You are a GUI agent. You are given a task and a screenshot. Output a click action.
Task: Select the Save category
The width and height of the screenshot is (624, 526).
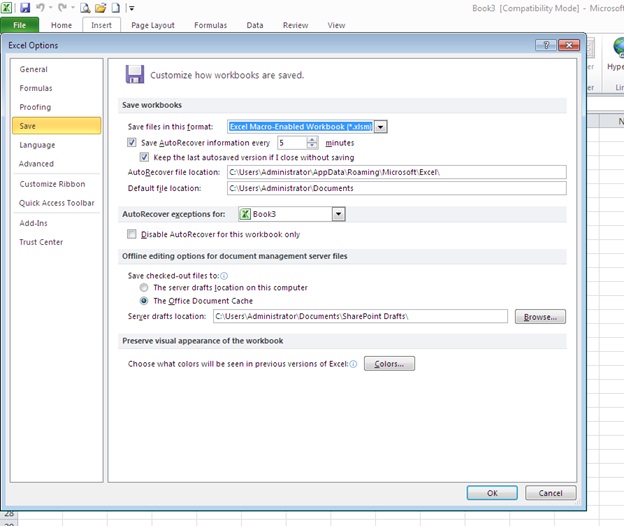57,126
